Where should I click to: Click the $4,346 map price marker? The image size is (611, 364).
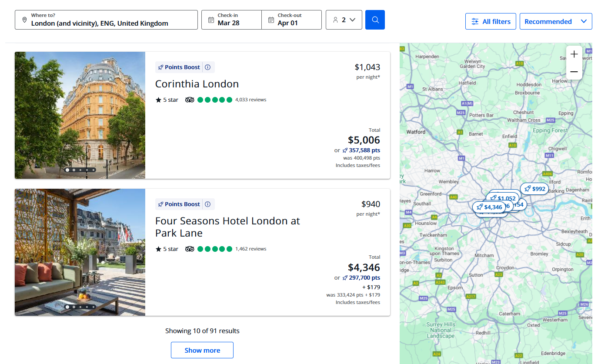click(489, 207)
